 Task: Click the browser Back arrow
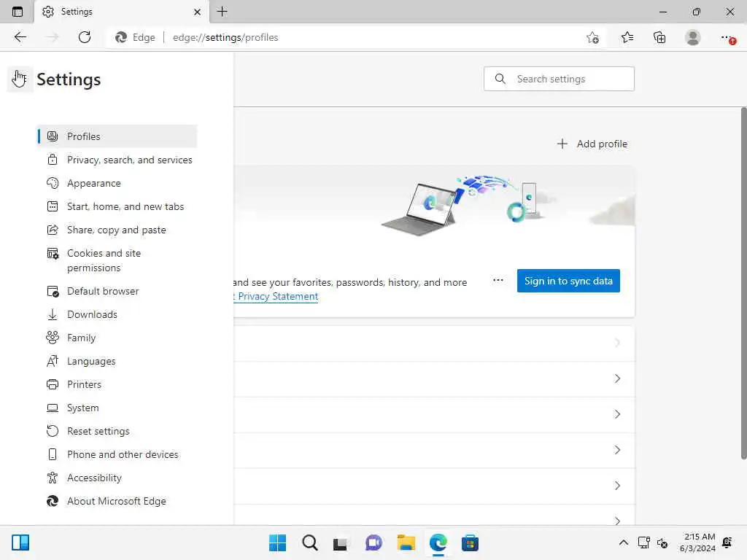pos(20,37)
